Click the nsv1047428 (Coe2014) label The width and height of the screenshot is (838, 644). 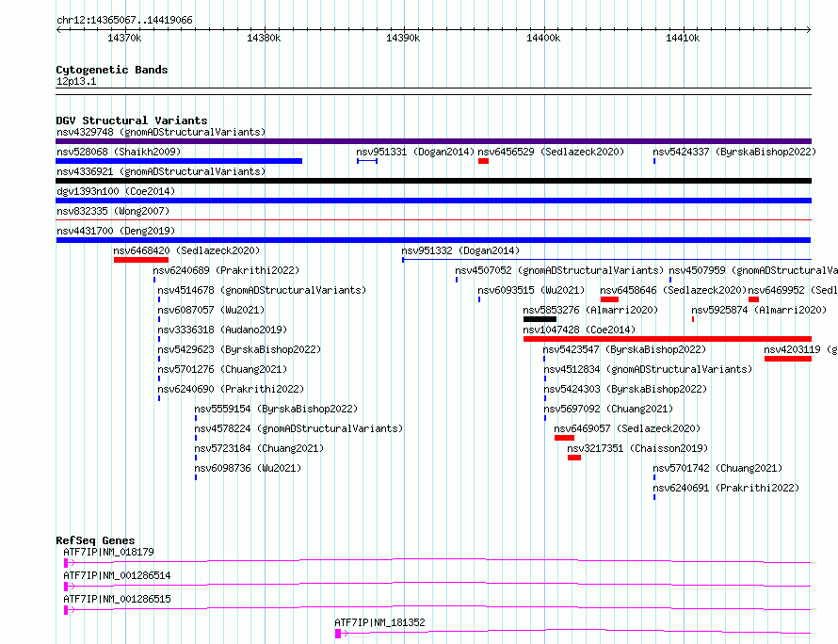tap(579, 330)
